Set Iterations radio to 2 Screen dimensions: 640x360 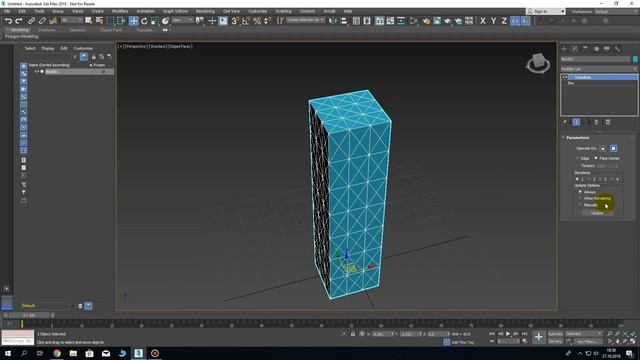(x=589, y=179)
